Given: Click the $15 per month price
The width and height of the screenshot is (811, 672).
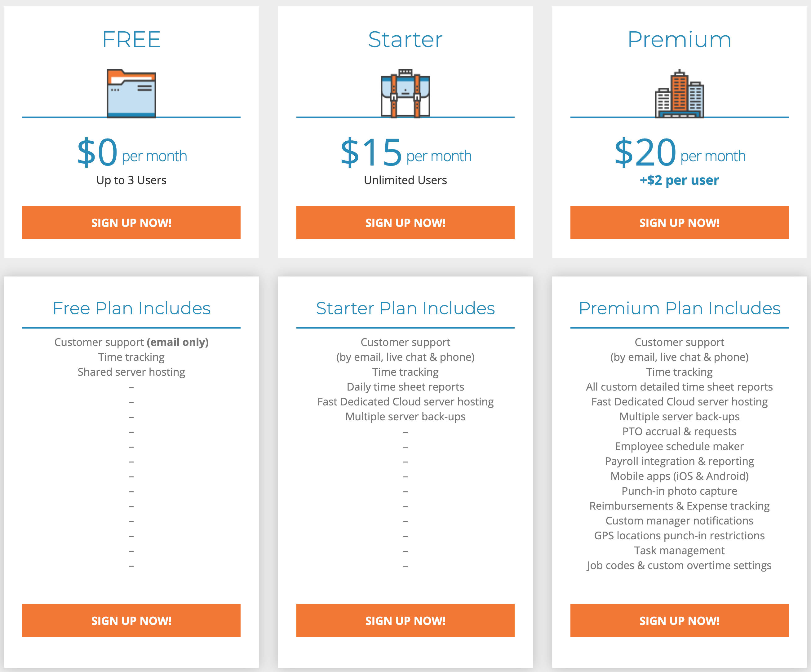Looking at the screenshot, I should point(405,153).
